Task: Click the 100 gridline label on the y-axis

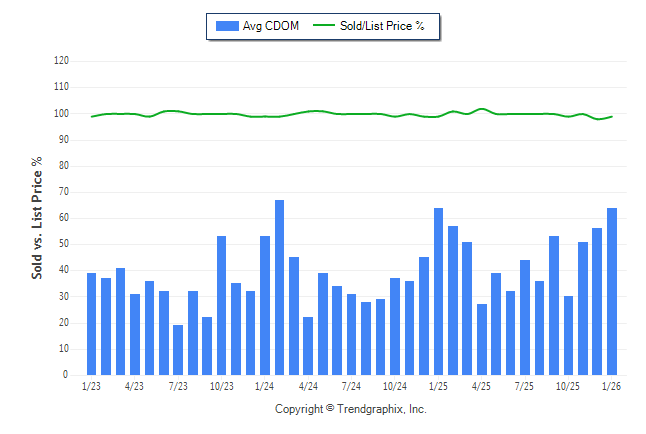Action: (x=61, y=113)
